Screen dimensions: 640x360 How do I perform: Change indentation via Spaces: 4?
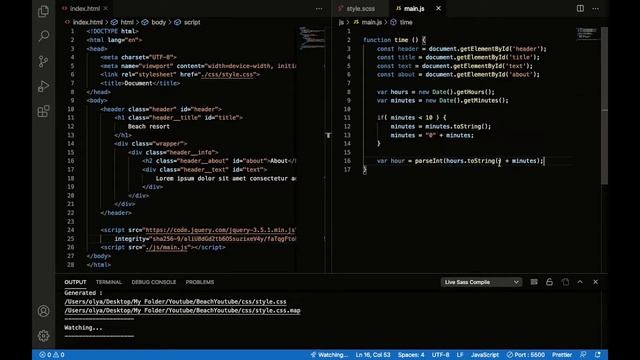(x=411, y=355)
